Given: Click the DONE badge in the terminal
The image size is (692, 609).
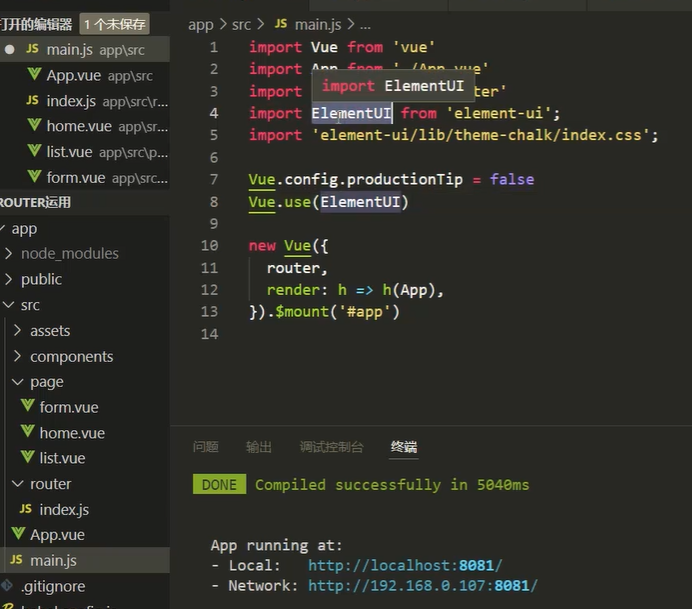Looking at the screenshot, I should coord(219,485).
